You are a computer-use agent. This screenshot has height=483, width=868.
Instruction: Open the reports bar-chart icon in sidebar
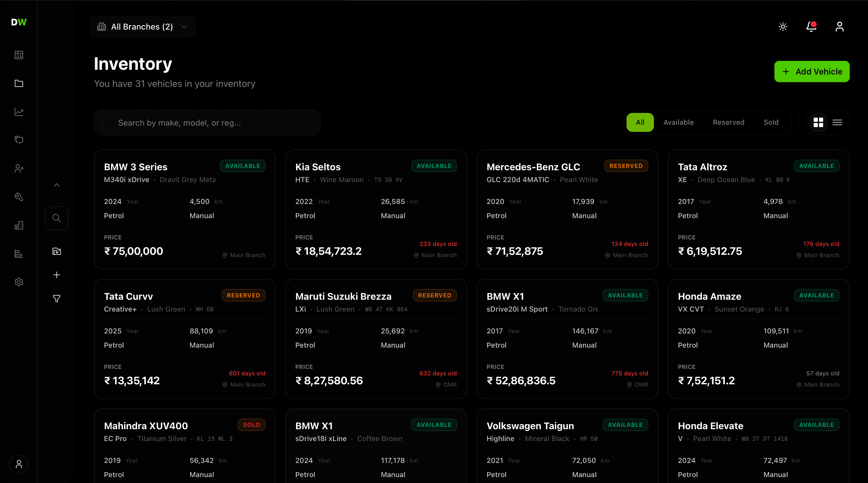(x=19, y=254)
